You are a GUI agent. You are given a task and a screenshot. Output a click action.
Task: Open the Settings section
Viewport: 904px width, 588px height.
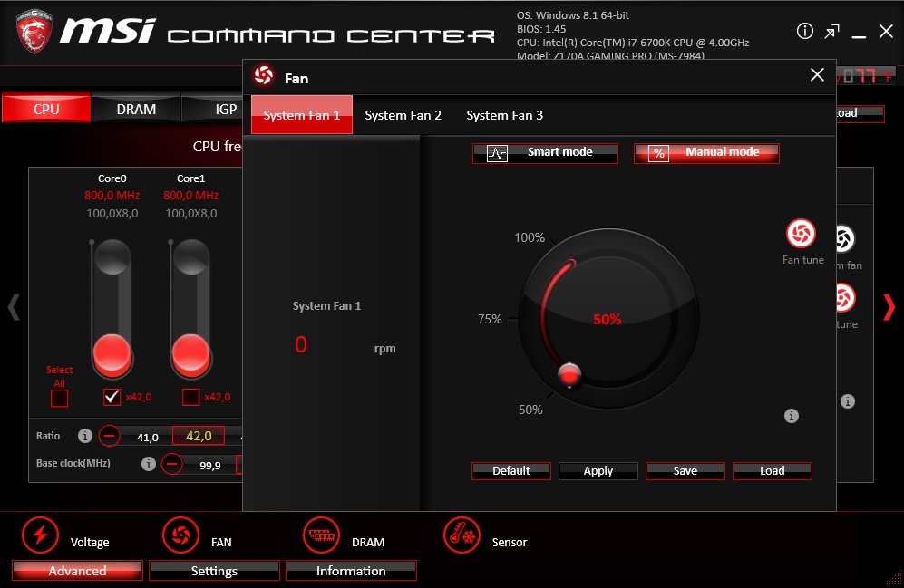coord(214,571)
